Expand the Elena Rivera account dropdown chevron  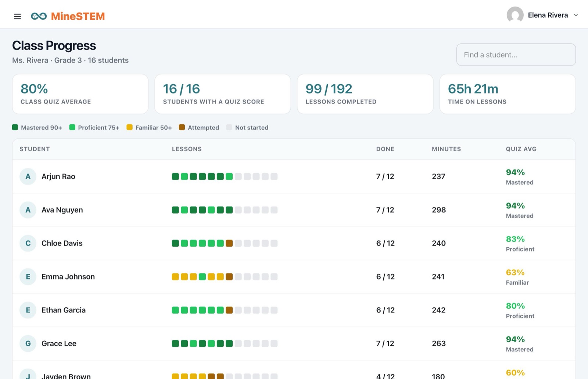coord(576,15)
